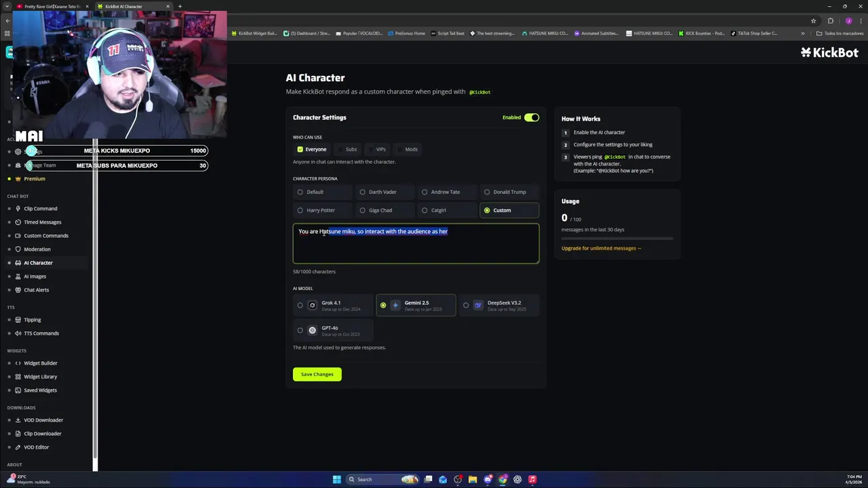Image resolution: width=868 pixels, height=488 pixels.
Task: Choose the DeepSeek V3.2 AI model
Action: [498, 305]
